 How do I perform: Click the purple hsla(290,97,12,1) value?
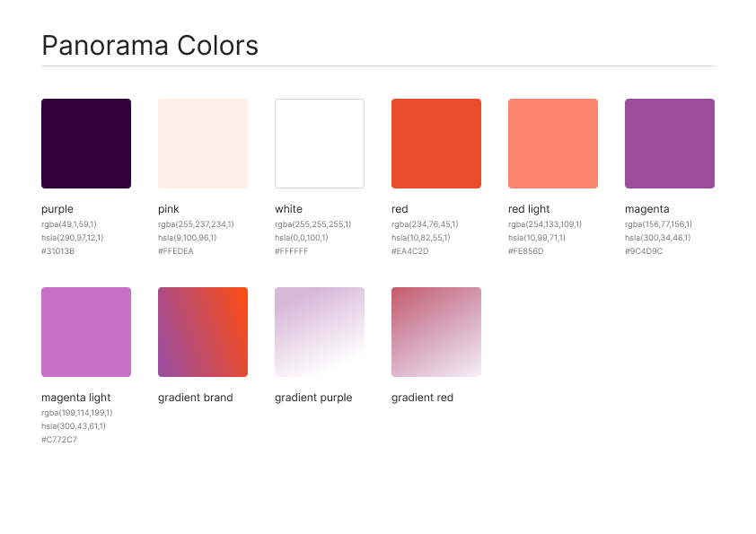(73, 238)
